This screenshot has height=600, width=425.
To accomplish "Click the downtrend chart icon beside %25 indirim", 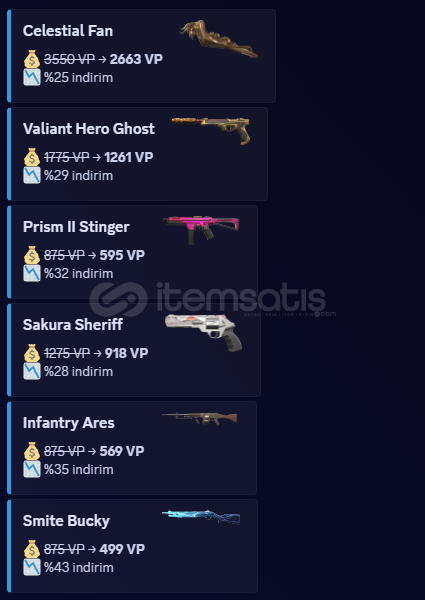I will click(32, 77).
